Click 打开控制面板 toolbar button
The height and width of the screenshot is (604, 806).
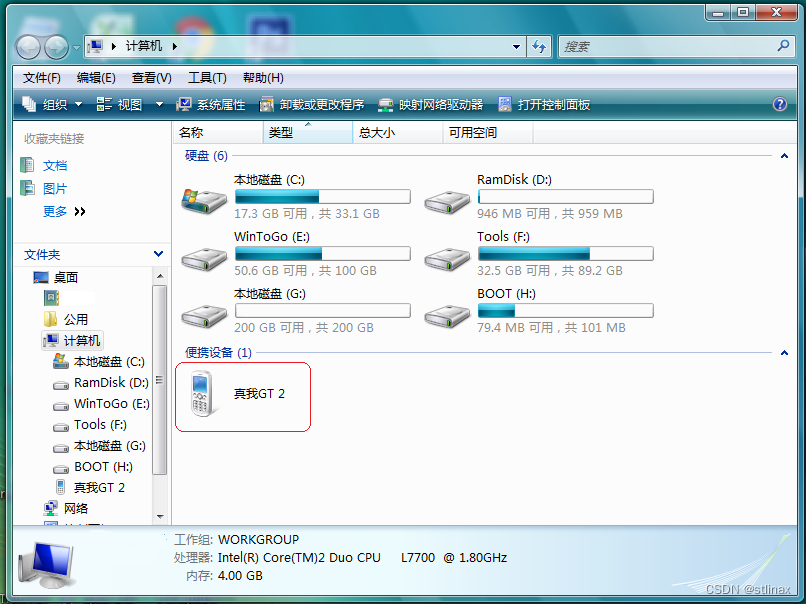tap(544, 105)
